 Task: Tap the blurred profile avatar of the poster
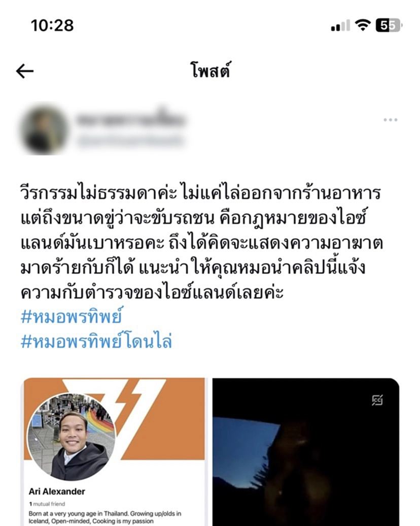pyautogui.click(x=44, y=130)
